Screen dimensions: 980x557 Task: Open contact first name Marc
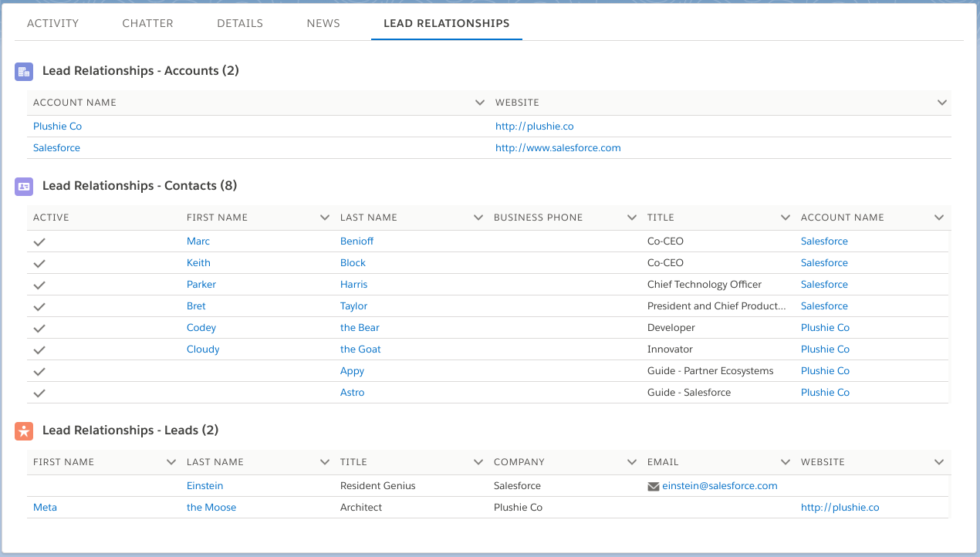click(198, 241)
